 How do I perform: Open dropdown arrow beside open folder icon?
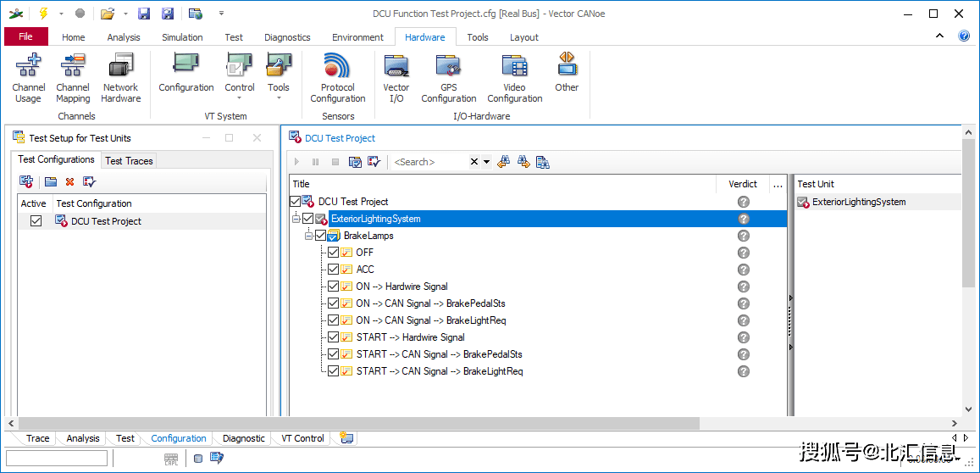click(125, 14)
